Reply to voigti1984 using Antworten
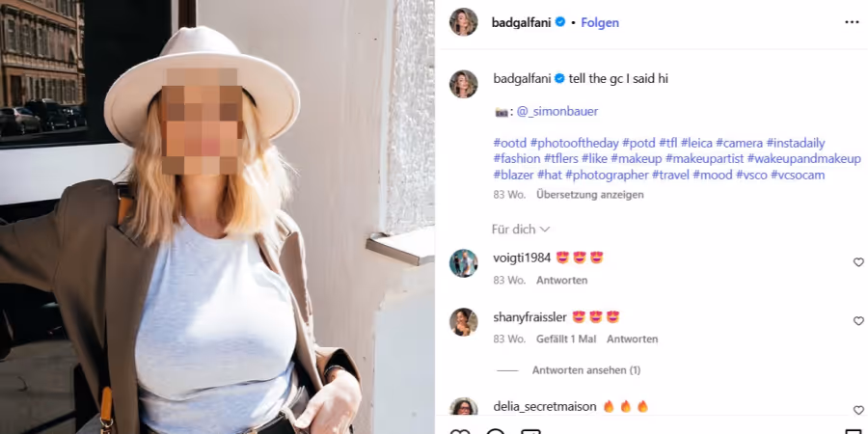 coord(562,280)
